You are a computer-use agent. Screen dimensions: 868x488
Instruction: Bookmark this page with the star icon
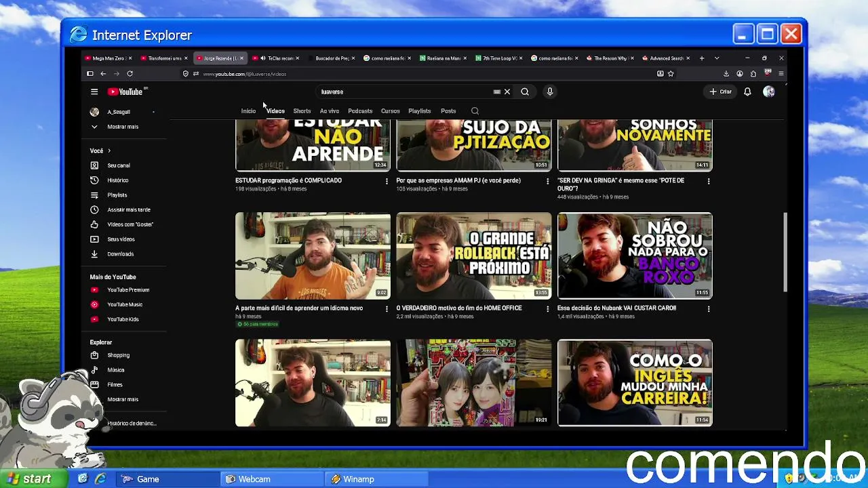(671, 74)
